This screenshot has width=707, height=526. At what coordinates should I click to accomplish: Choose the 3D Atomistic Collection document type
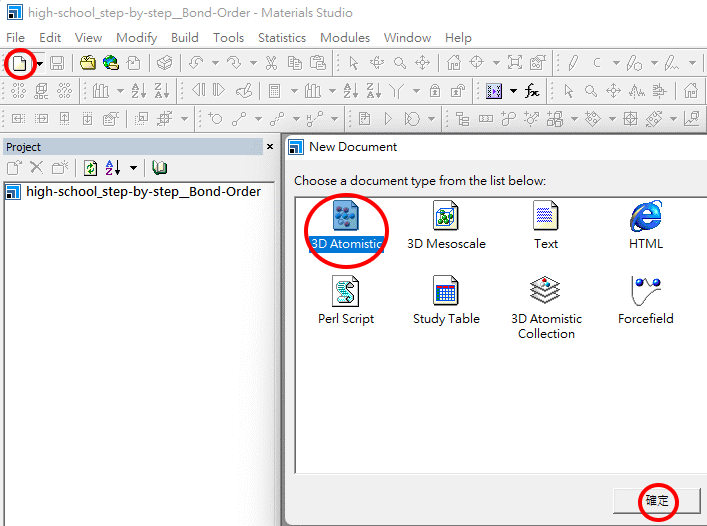click(546, 308)
